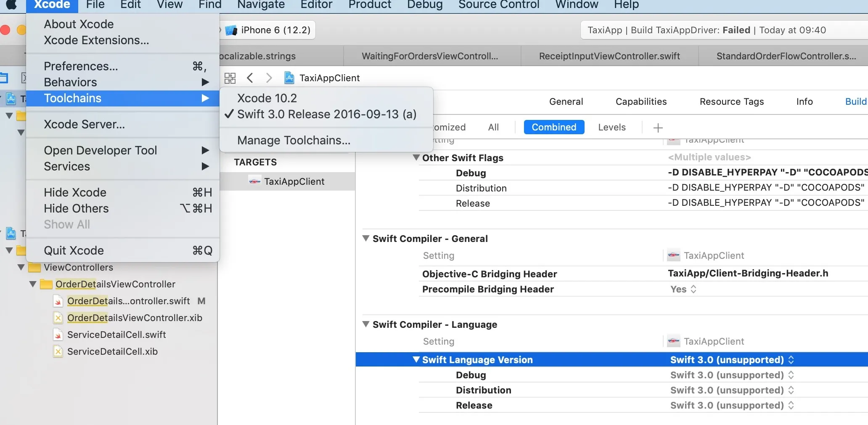This screenshot has width=868, height=425.
Task: Choose Hide Others menu item
Action: [123, 208]
